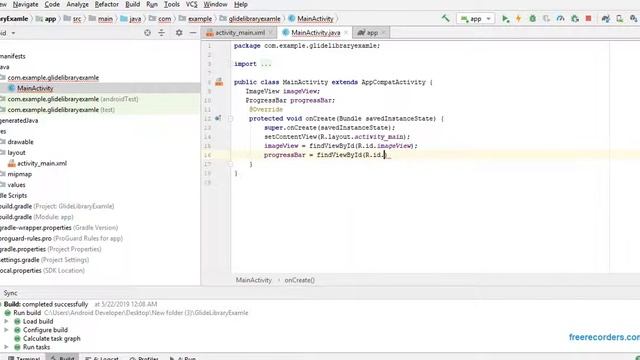The height and width of the screenshot is (360, 640).
Task: Click the Collapse All icon in Project panel
Action: coord(162,33)
